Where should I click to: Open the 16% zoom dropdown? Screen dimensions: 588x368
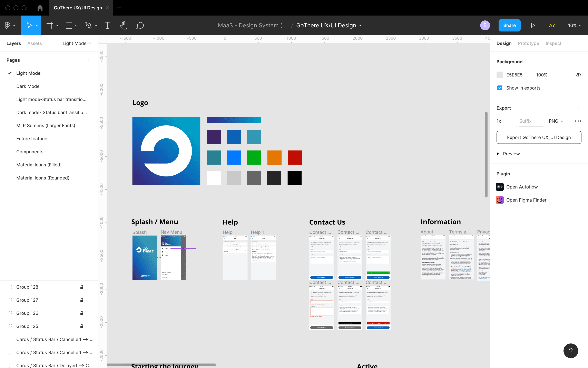pyautogui.click(x=575, y=25)
